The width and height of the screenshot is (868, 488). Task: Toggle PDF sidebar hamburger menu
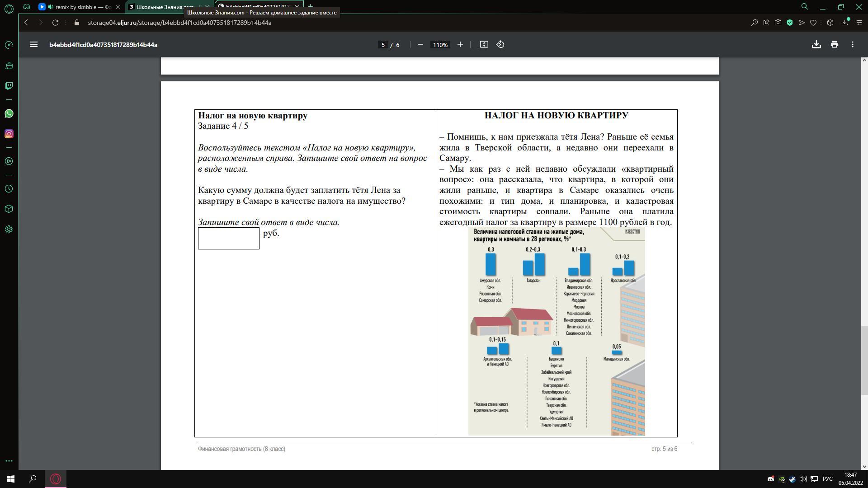tap(34, 44)
